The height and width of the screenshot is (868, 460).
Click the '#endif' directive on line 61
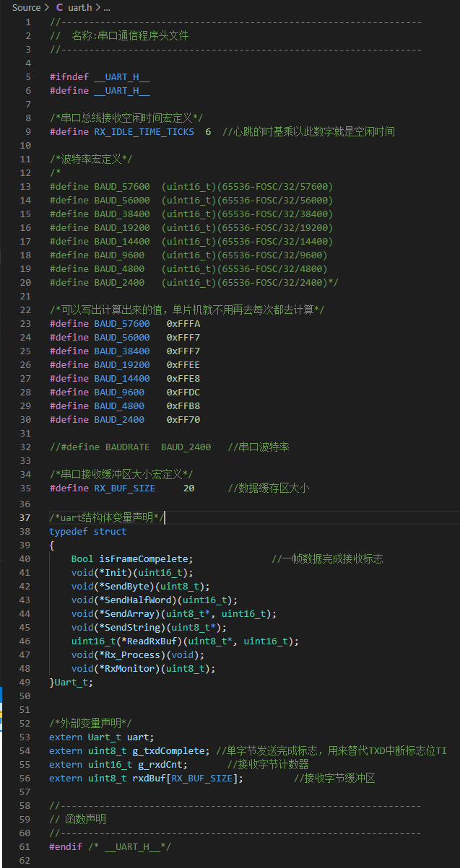(x=66, y=846)
